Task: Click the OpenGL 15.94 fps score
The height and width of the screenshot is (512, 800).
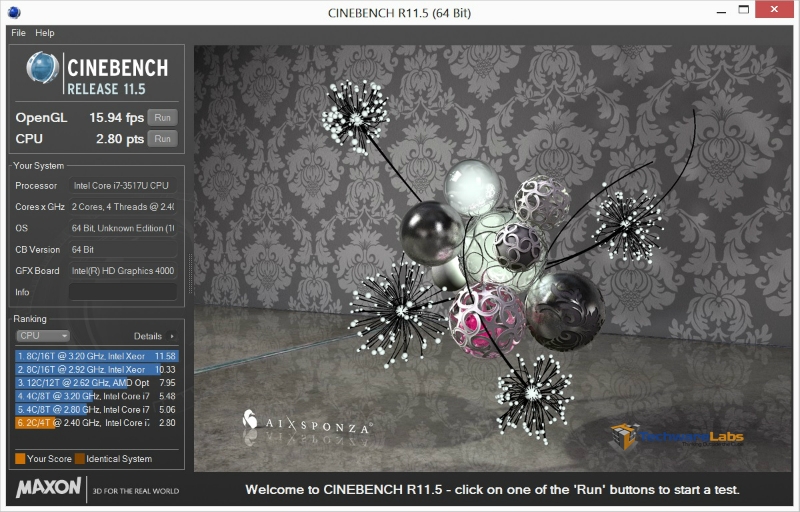Action: point(116,117)
